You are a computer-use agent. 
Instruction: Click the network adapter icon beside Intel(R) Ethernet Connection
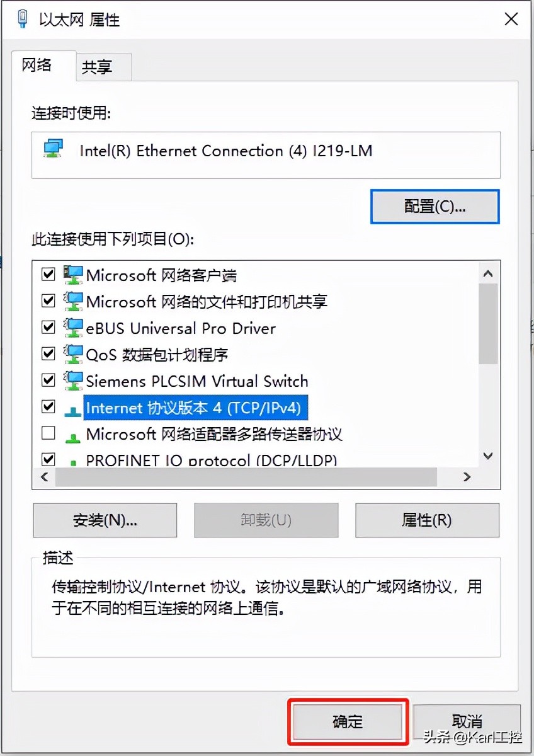pyautogui.click(x=53, y=149)
